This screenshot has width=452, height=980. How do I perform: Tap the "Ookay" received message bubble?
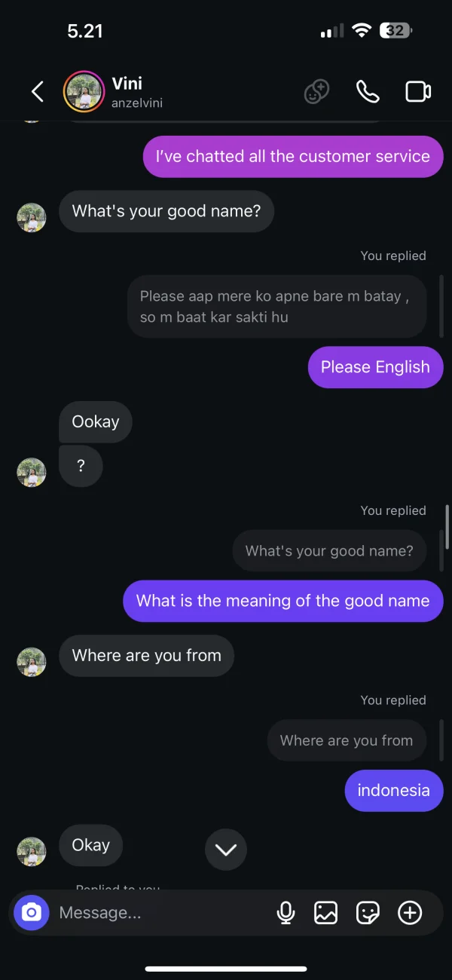click(x=96, y=422)
